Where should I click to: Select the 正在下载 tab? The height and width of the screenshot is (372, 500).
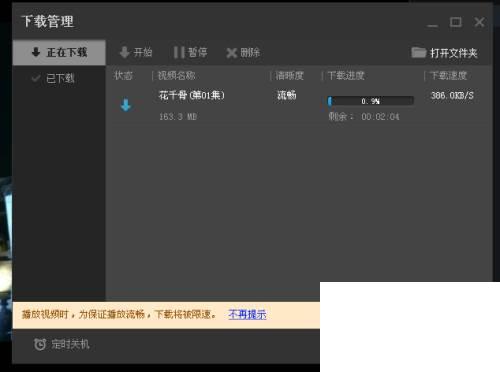[59, 52]
